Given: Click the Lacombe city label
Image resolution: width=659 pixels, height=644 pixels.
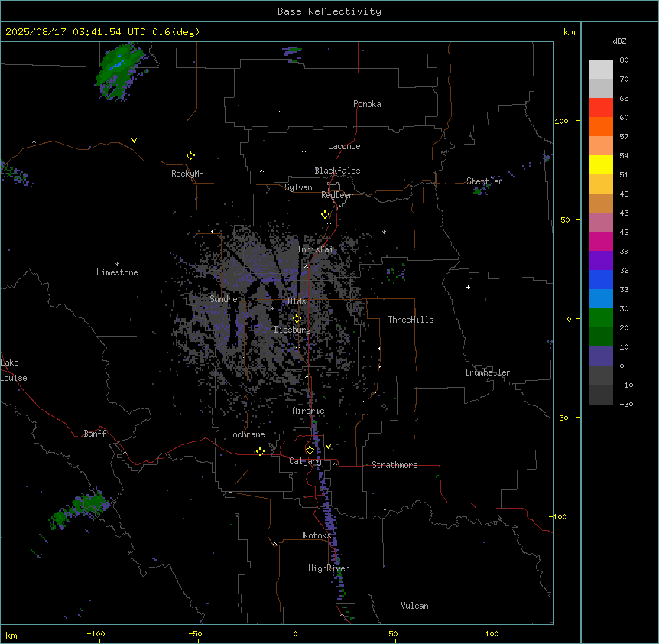Looking at the screenshot, I should coord(344,146).
